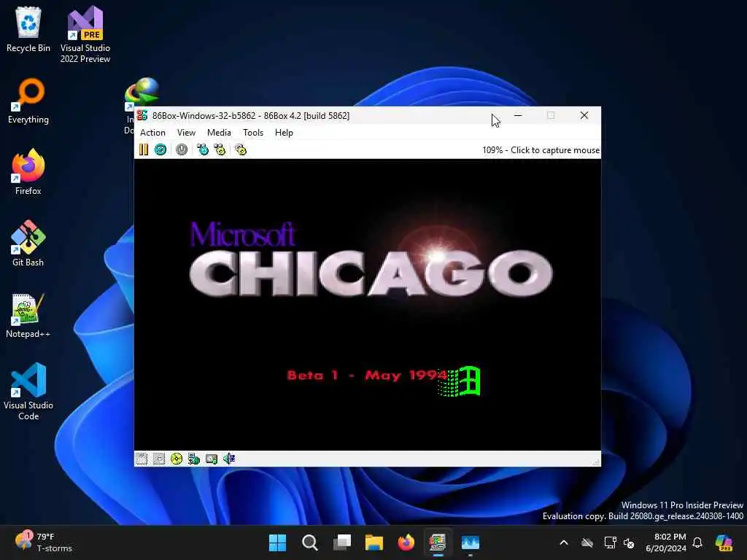Pause the 86Box emulation
The height and width of the screenshot is (560, 747).
pyautogui.click(x=144, y=149)
